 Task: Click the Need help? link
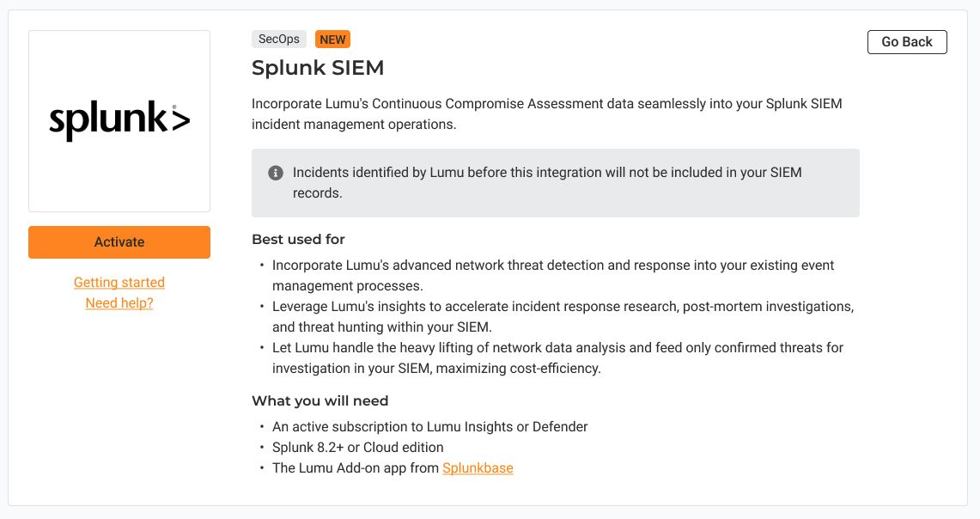(119, 303)
